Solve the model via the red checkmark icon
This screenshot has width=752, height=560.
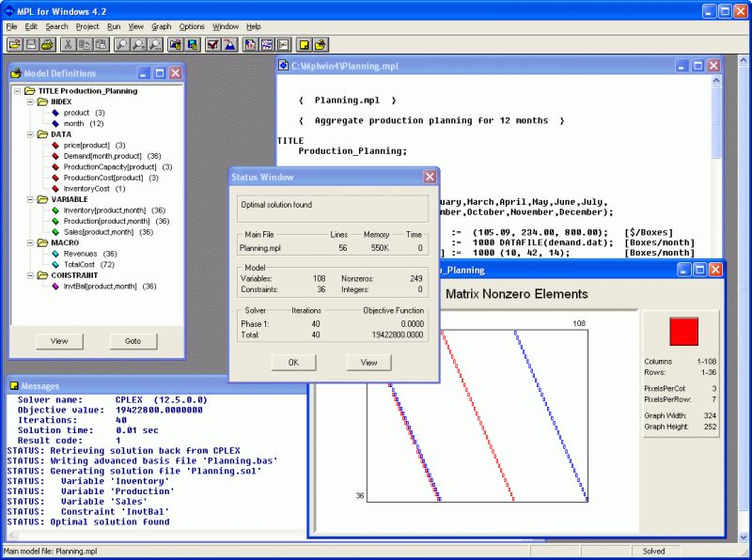(211, 44)
